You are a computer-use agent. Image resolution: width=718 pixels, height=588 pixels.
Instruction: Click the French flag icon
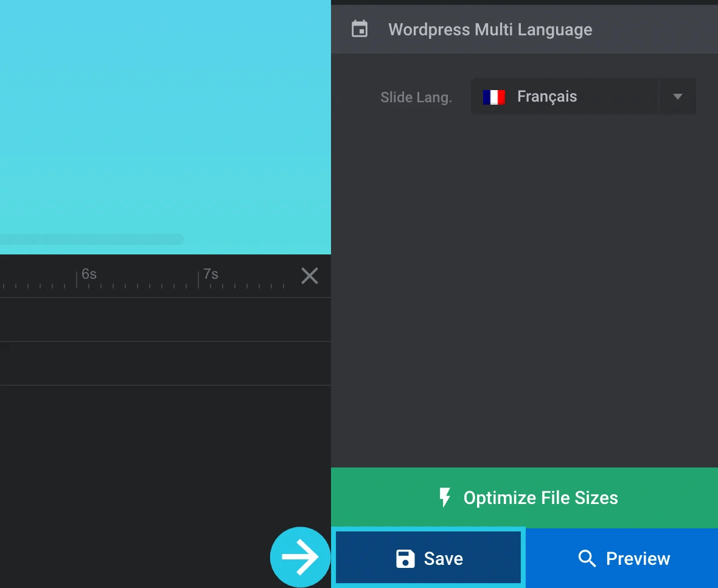click(x=493, y=97)
